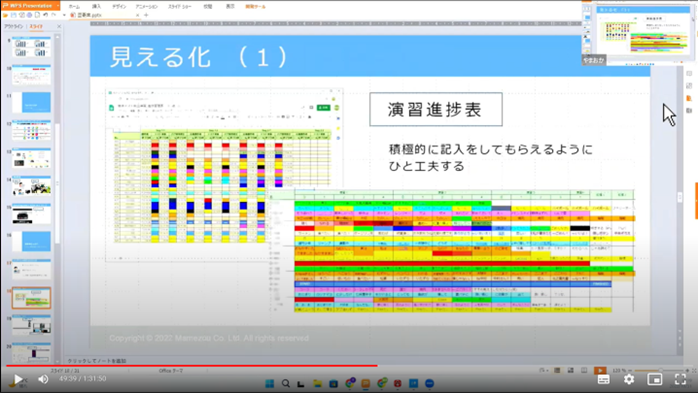Switch panel to アウトライン view
Image resolution: width=698 pixels, height=393 pixels.
[13, 27]
